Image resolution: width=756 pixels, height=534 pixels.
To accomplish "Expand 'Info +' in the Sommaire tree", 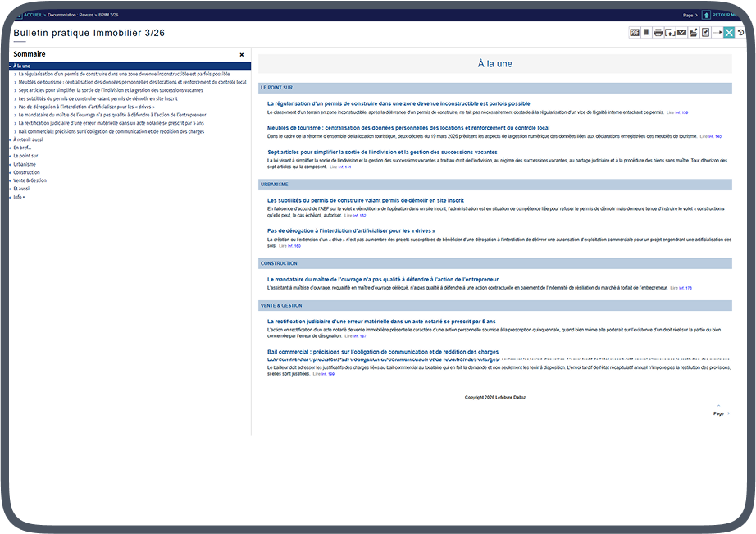I will click(11, 198).
